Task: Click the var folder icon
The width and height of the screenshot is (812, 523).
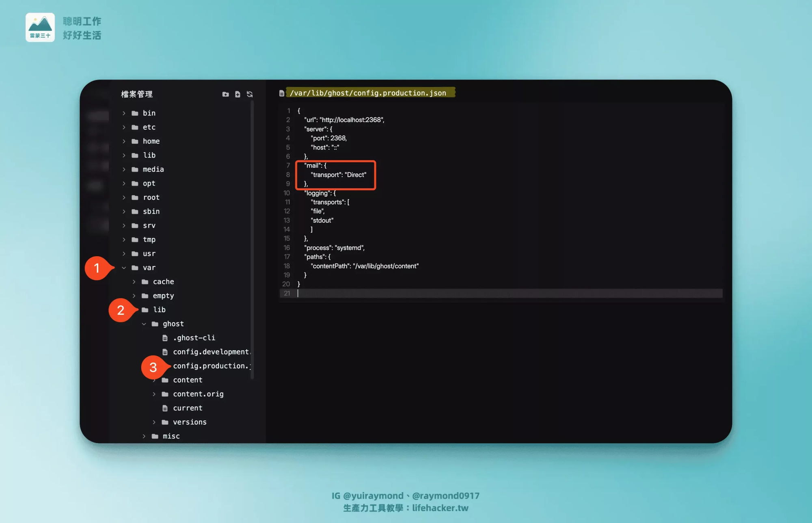Action: (135, 268)
